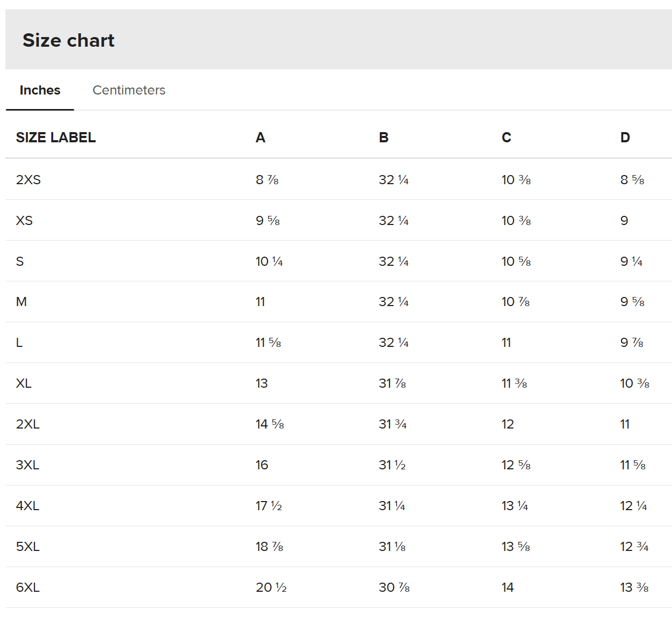
Task: Select the Inches tab
Action: [40, 90]
